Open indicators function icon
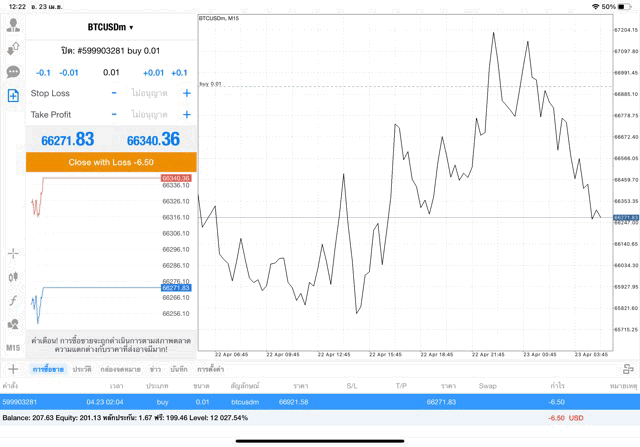Viewport: 640px width, 447px height. click(x=13, y=300)
